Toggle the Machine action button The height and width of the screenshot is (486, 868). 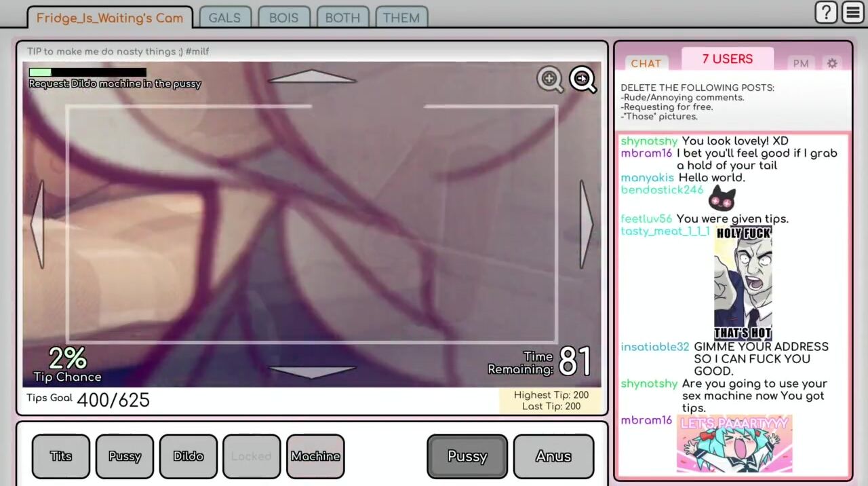[315, 456]
